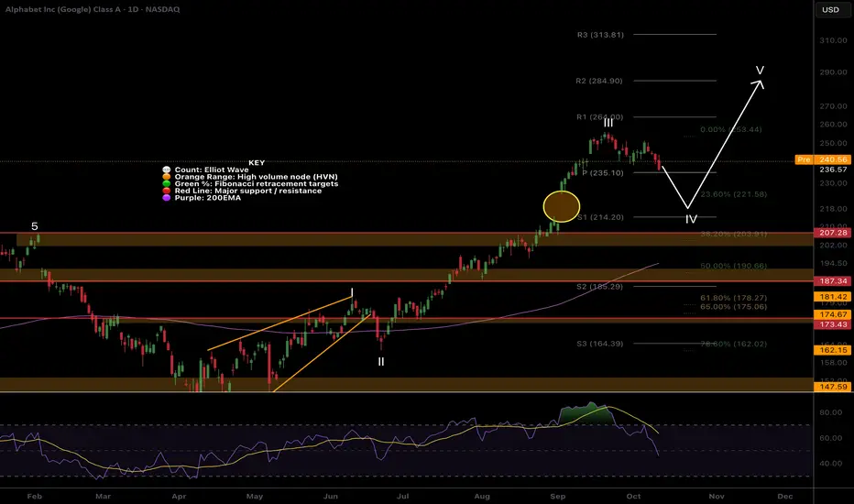Click the 38.20% (203.91) Fibonacci label
Image resolution: width=854 pixels, height=504 pixels.
pos(734,234)
